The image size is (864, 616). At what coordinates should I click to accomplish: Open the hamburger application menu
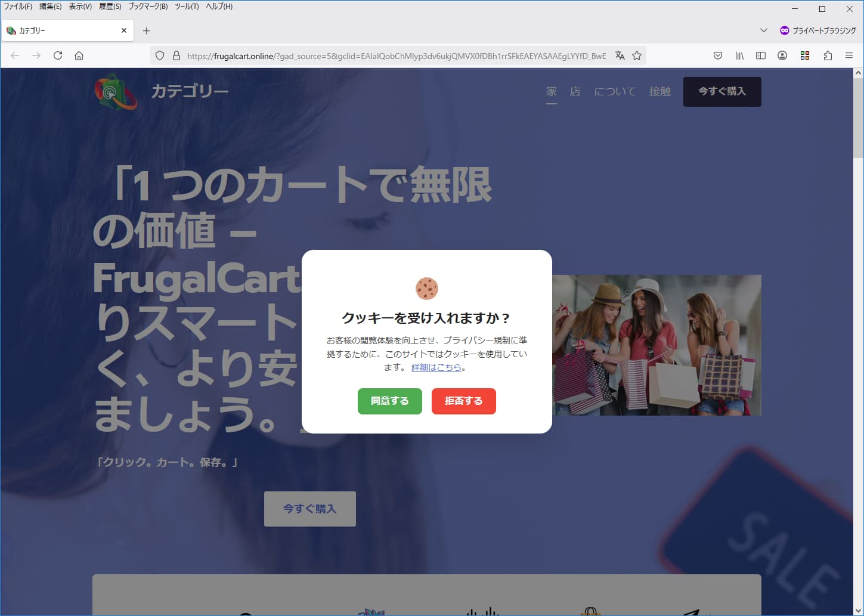click(x=849, y=55)
